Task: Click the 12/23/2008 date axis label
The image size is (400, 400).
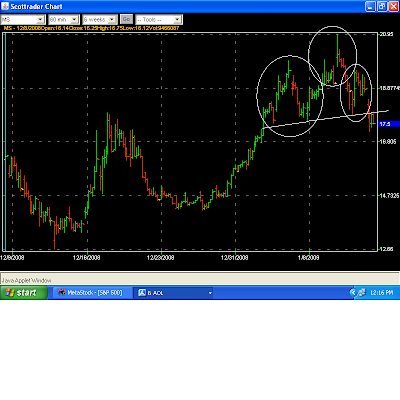Action: [160, 257]
